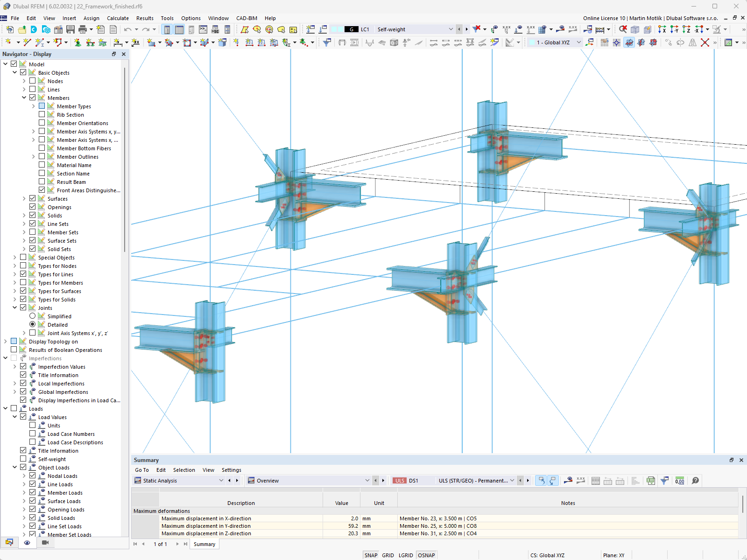Collapse the Members tree node
This screenshot has width=747, height=560.
coord(24,98)
